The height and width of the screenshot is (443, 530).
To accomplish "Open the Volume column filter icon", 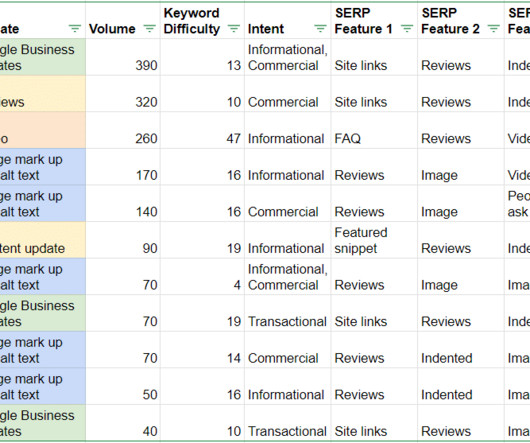I will coord(149,29).
